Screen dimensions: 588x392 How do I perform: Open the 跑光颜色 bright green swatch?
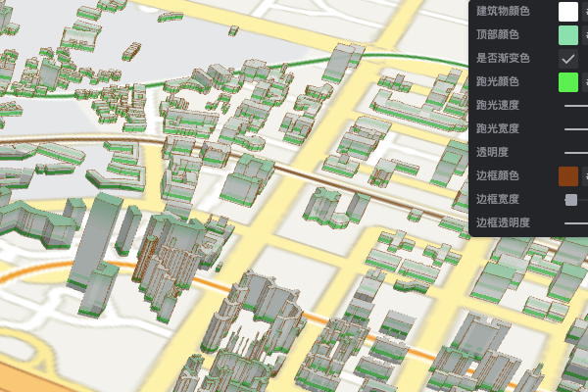[x=568, y=82]
